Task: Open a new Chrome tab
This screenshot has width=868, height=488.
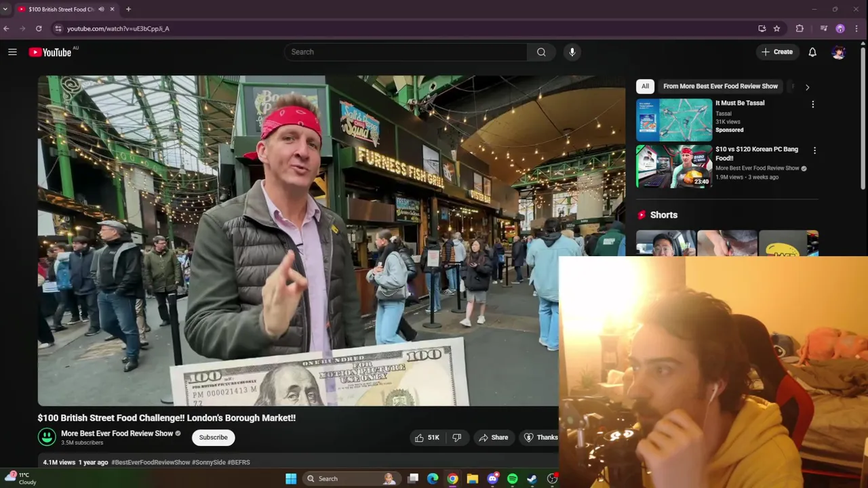Action: tap(128, 9)
